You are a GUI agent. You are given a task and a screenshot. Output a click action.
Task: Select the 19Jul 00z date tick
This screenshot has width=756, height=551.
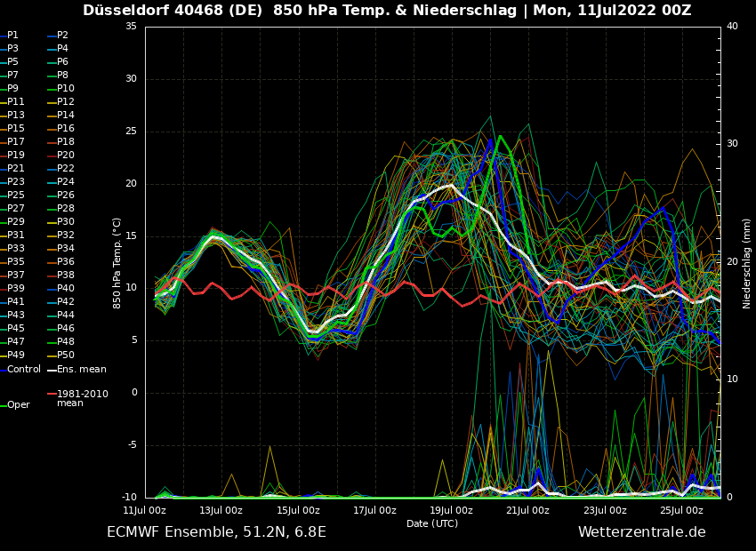[451, 511]
